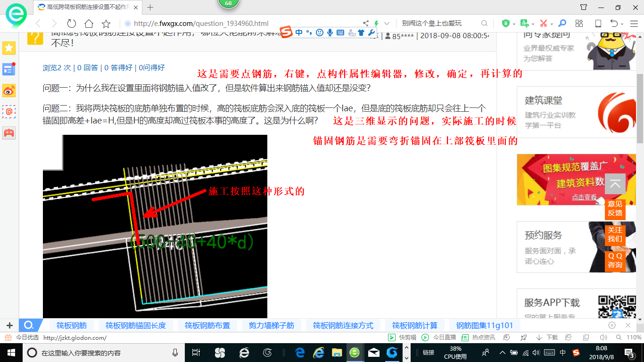Open the 建筑课堂 sidebar card
This screenshot has height=362, width=644.
click(577, 112)
